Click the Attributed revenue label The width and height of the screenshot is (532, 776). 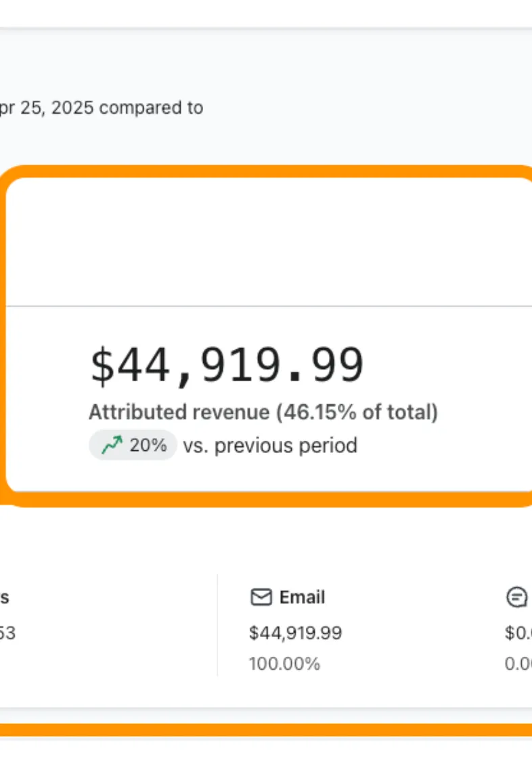[263, 412]
